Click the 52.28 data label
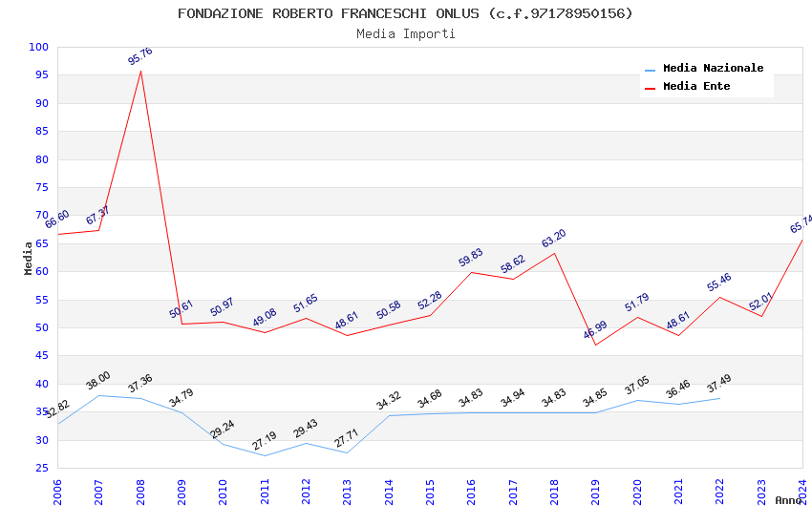Viewport: 812px width, 525px height. [x=429, y=301]
